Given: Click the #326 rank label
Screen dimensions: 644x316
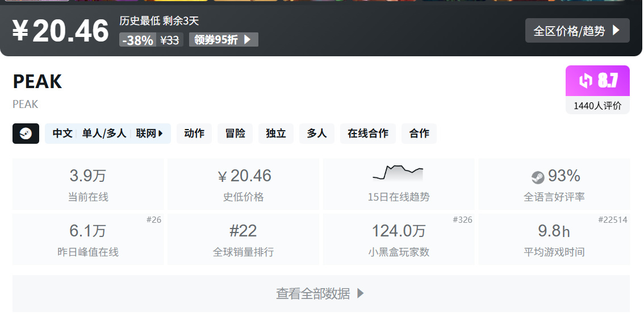Looking at the screenshot, I should [462, 220].
